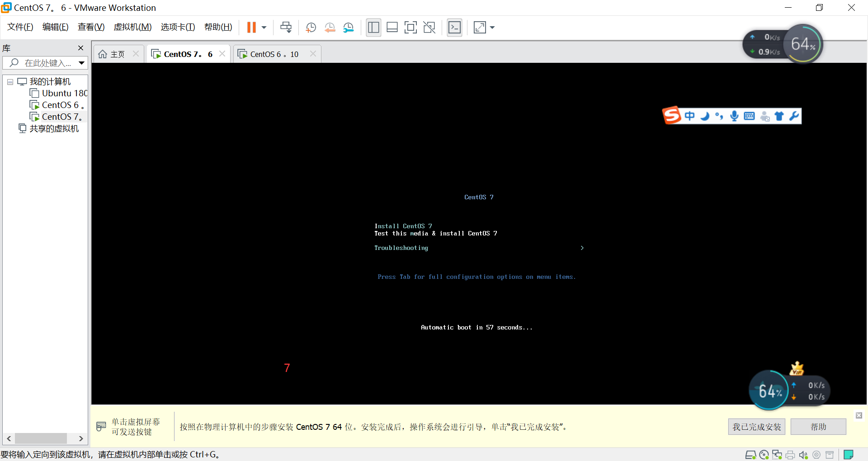Open the library search filter dropdown
This screenshot has height=461, width=868.
click(x=81, y=63)
